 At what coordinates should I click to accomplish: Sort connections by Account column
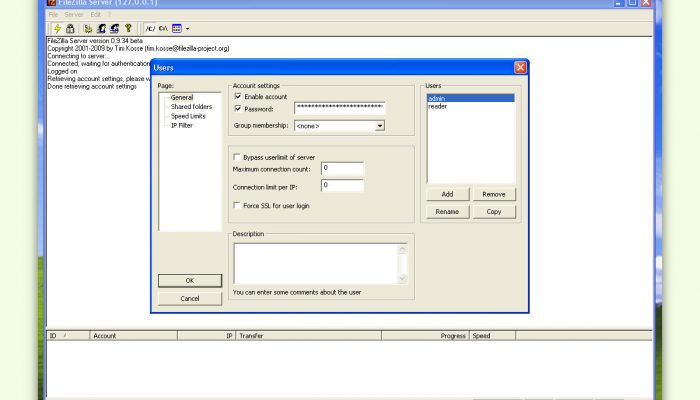pos(133,336)
